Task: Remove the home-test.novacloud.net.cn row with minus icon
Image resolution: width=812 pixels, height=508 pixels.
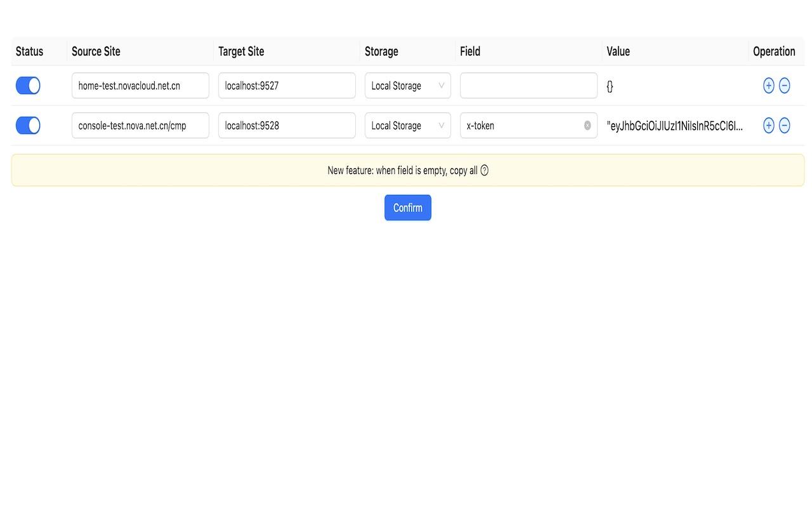Action: (784, 86)
